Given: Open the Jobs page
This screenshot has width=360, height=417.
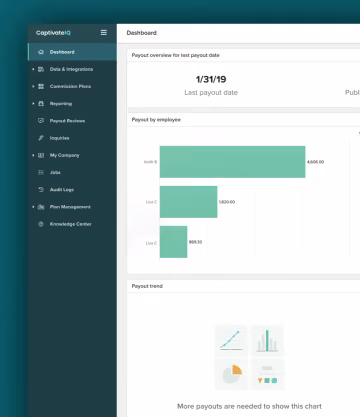Looking at the screenshot, I should (72, 172).
